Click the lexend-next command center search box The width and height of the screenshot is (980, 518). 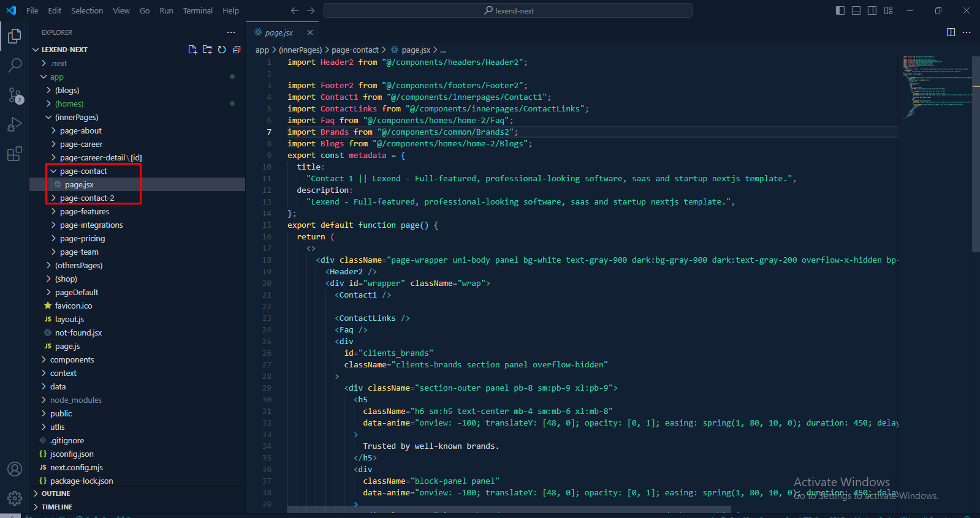click(507, 10)
